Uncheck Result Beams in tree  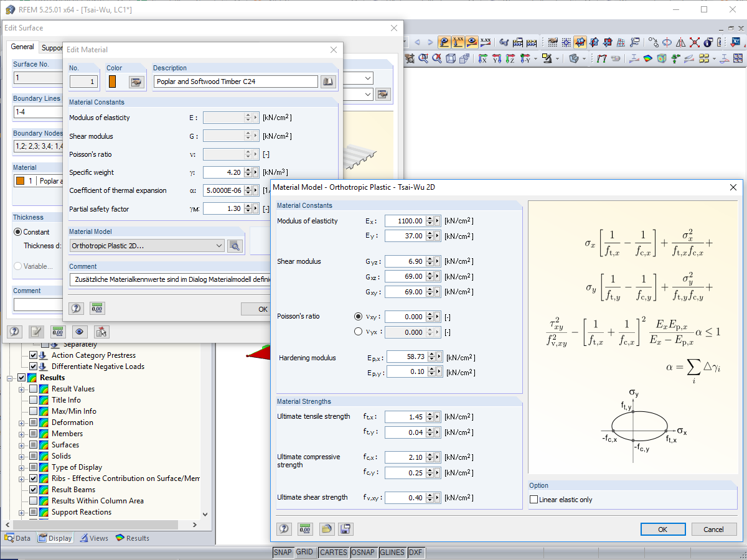(x=34, y=490)
